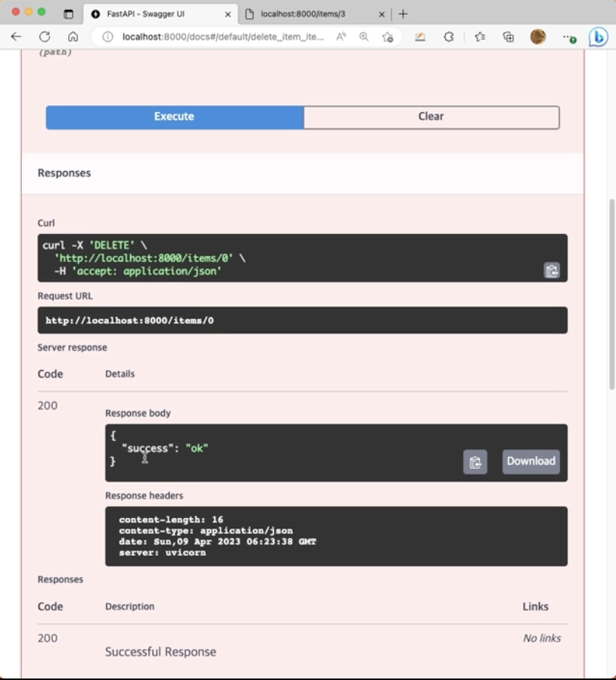Select the Request URL text box
Viewport: 616px width, 680px height.
click(303, 320)
